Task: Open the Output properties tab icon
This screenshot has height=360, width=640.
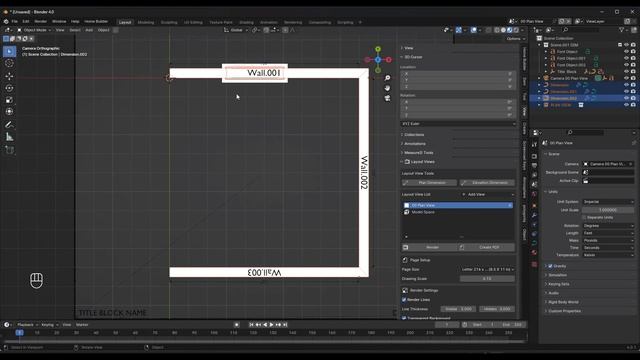Action: coord(534,166)
